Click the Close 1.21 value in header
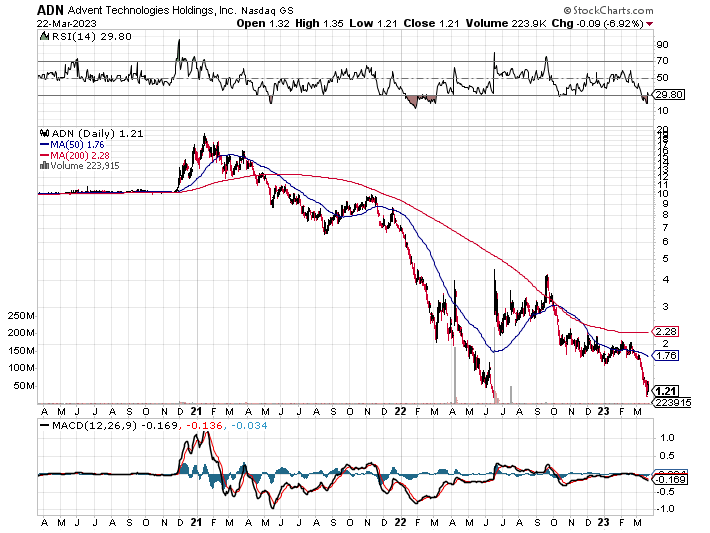 click(x=432, y=24)
